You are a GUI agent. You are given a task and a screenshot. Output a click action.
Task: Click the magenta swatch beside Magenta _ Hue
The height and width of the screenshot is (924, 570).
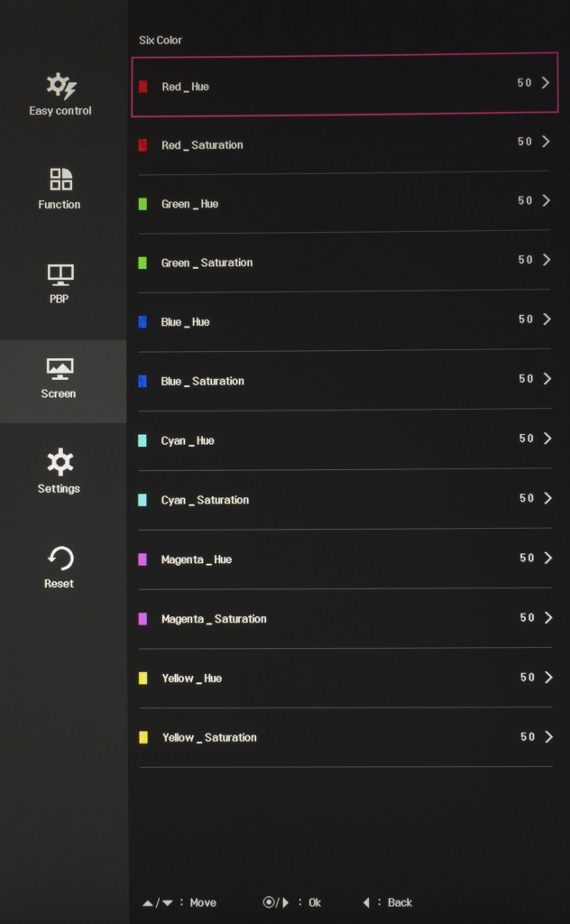[x=142, y=559]
